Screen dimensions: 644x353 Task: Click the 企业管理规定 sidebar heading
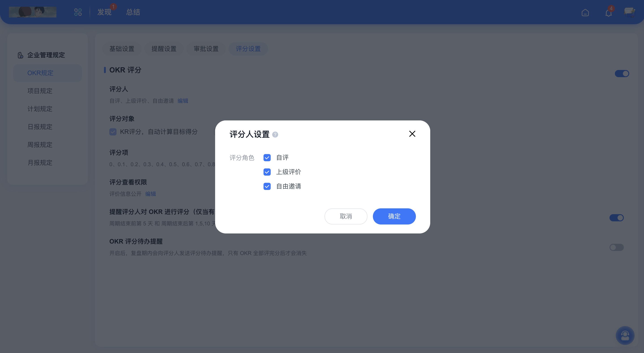point(46,55)
